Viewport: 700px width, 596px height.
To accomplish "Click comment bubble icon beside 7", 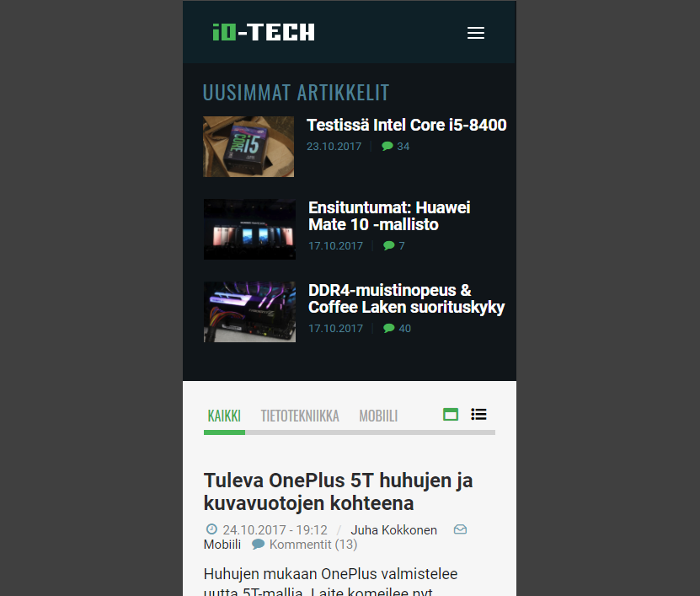I will (x=389, y=245).
